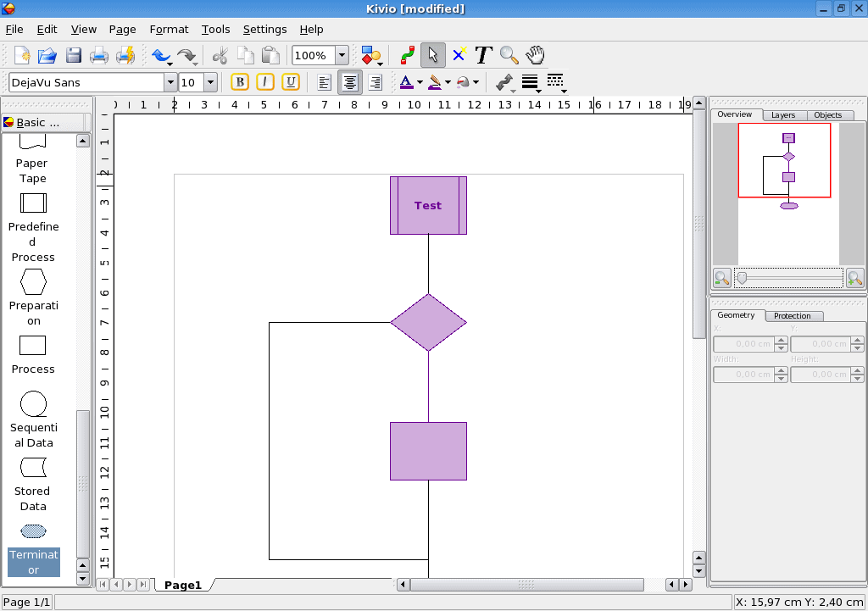Expand the text color dropdown arrow

point(420,82)
